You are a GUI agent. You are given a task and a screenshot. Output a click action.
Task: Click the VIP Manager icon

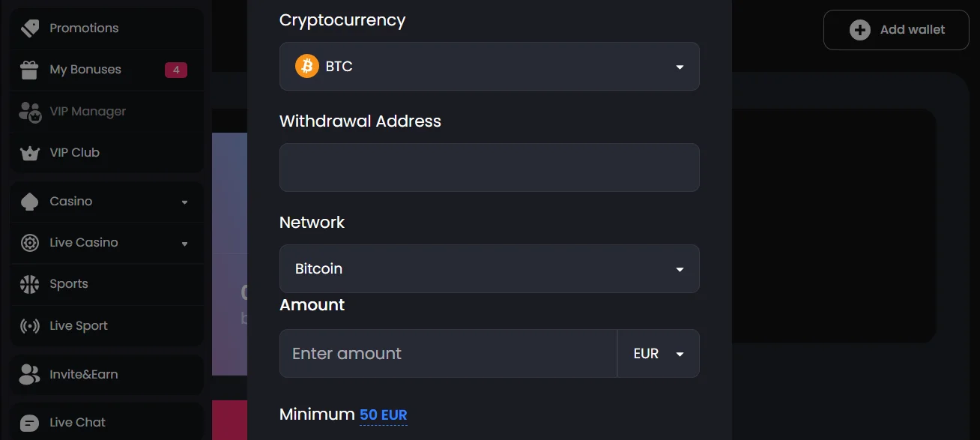pos(30,112)
